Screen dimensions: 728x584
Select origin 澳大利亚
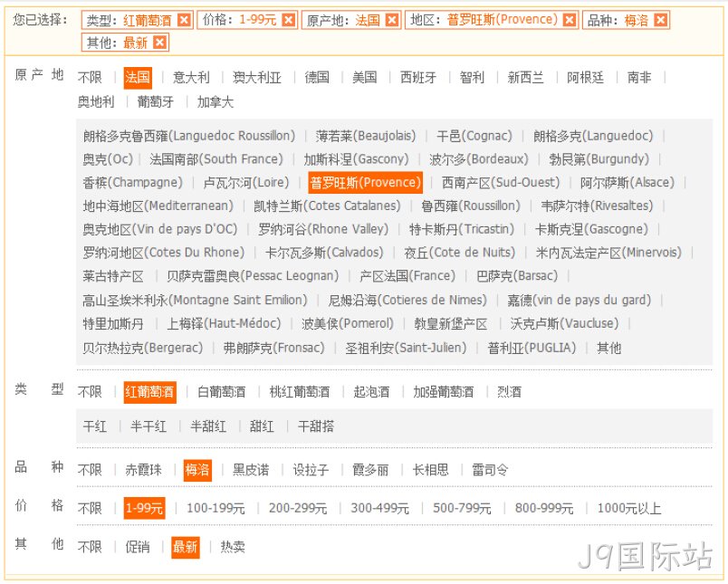[x=257, y=77]
